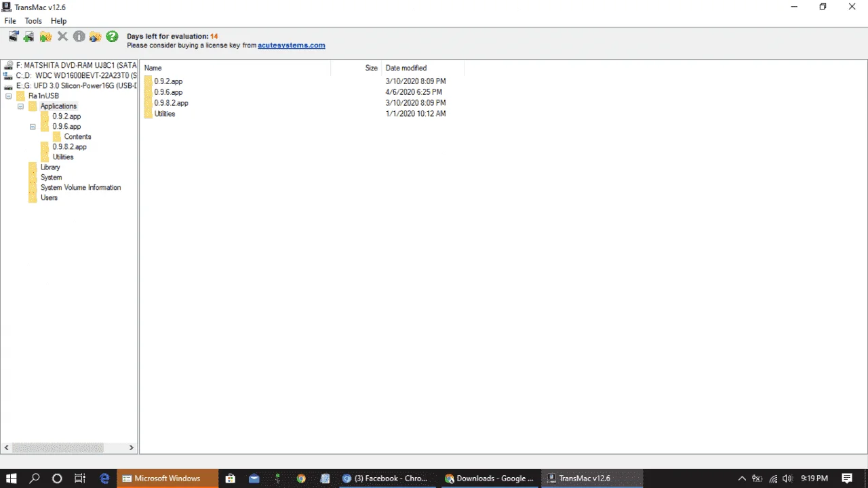Click the gray X delete toolbar icon
The image size is (868, 488).
[62, 37]
